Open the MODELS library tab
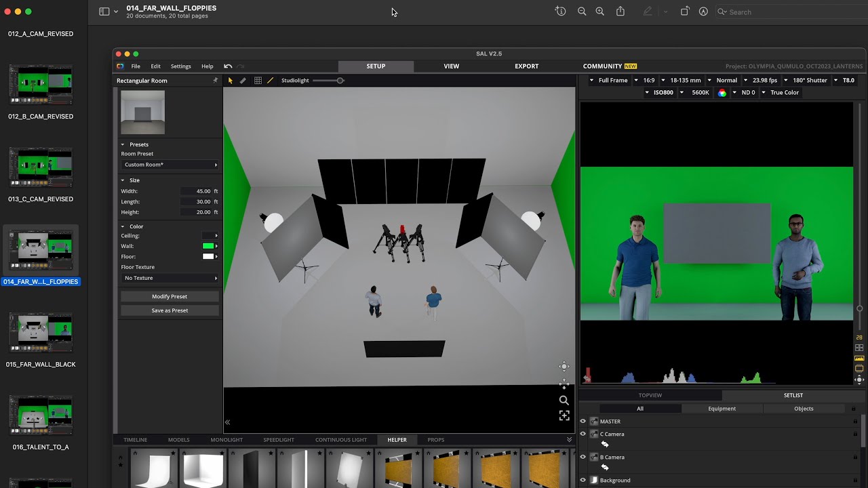Viewport: 868px width, 488px height. coord(178,440)
